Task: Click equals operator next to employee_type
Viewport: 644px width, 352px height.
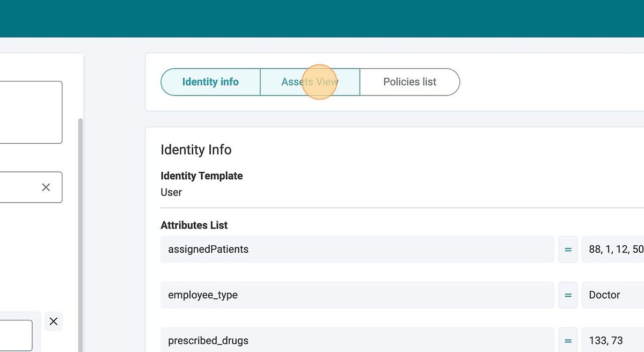Action: [x=568, y=295]
